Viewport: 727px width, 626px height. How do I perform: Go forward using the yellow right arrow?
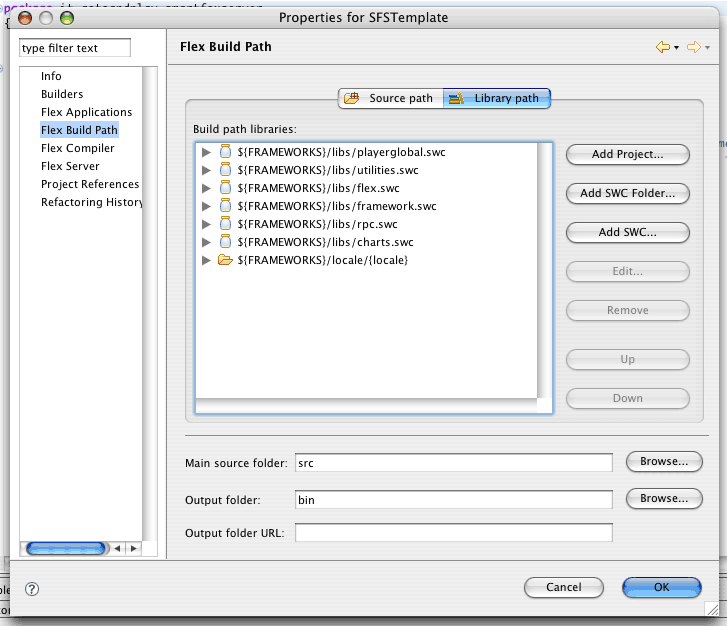coord(694,47)
